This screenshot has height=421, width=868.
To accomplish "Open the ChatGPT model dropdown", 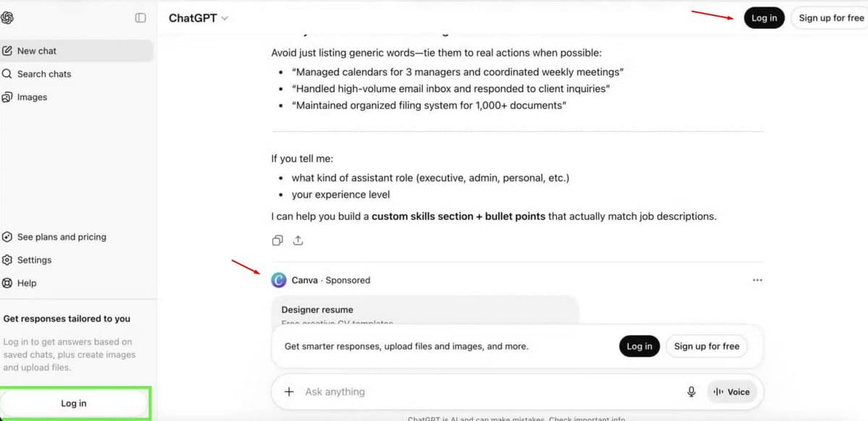I will tap(197, 17).
